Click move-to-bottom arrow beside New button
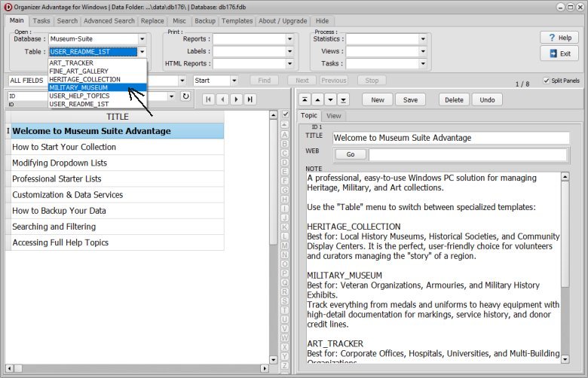 coord(343,99)
